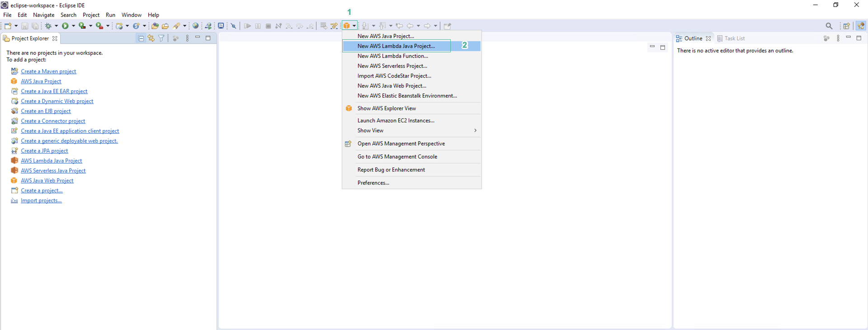Open dropdown arrow beside Run icon
The height and width of the screenshot is (330, 868).
pyautogui.click(x=73, y=26)
